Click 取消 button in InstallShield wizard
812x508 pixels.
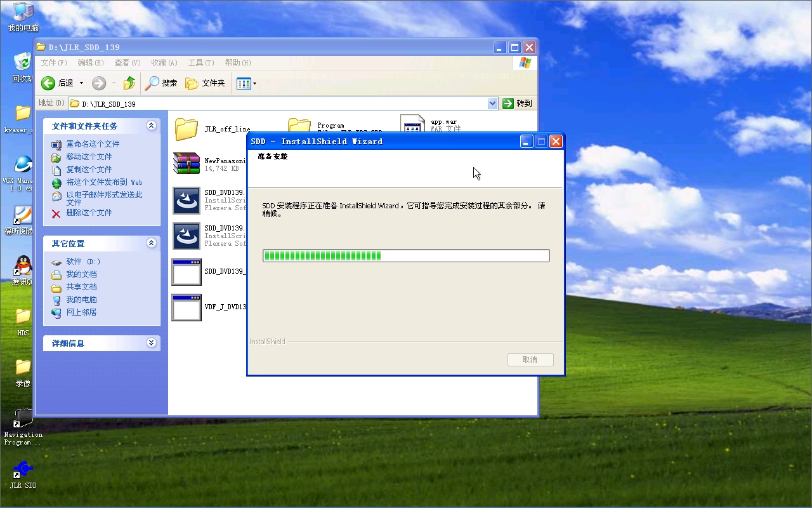point(530,360)
